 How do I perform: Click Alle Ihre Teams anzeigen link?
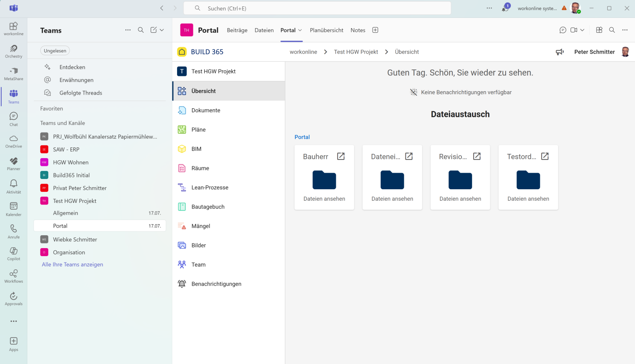pyautogui.click(x=73, y=265)
